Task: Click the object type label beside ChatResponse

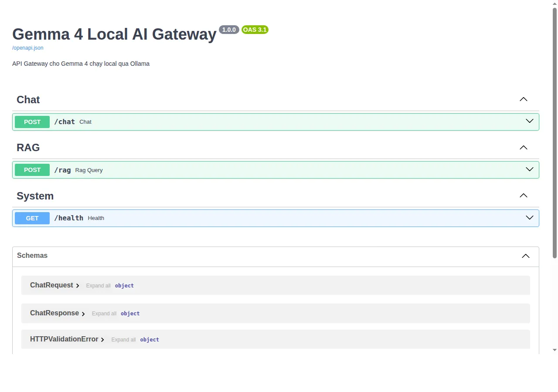Action: point(130,314)
